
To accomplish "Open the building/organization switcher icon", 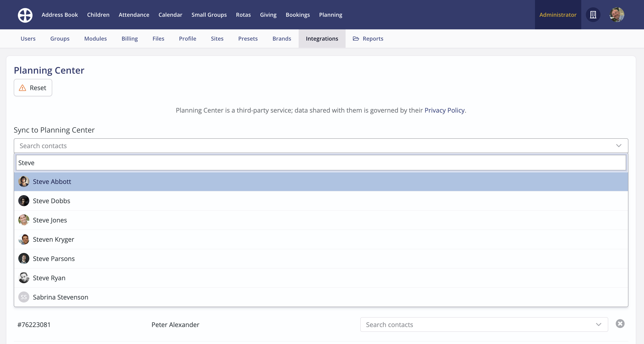I will 593,15.
